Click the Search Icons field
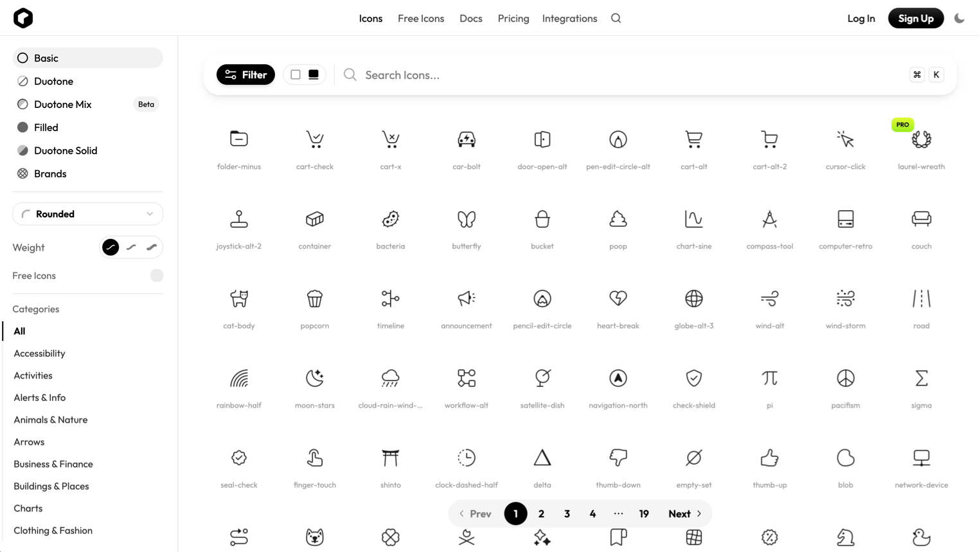This screenshot has width=980, height=552. coord(630,75)
